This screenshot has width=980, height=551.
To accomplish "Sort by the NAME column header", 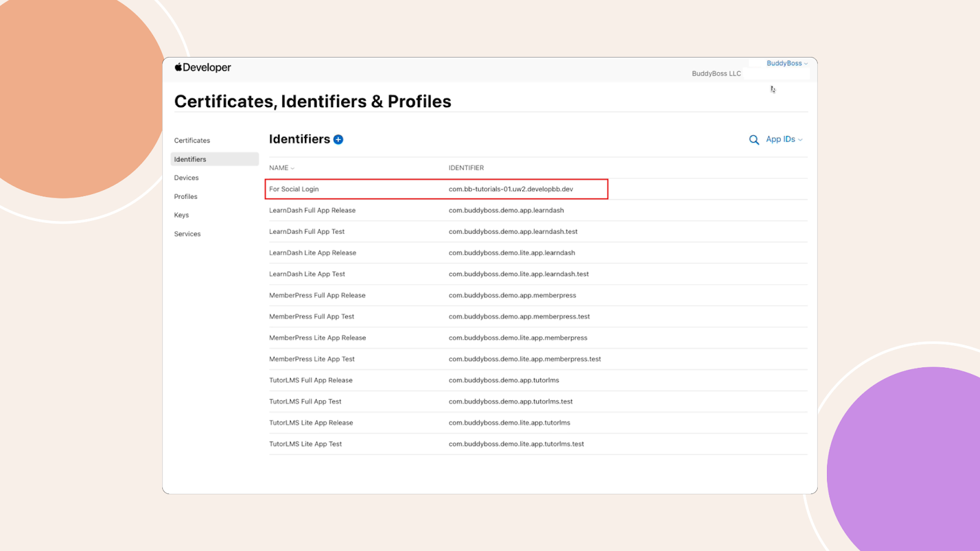I will (x=282, y=168).
